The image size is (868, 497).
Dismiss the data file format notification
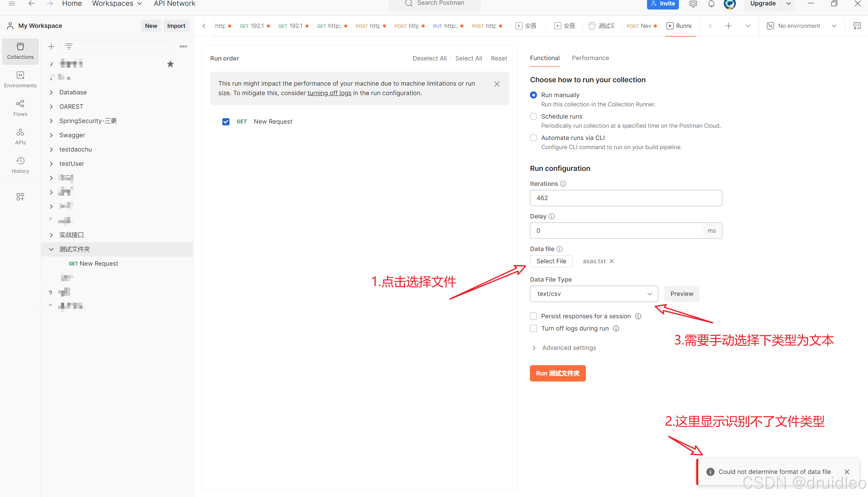point(847,472)
